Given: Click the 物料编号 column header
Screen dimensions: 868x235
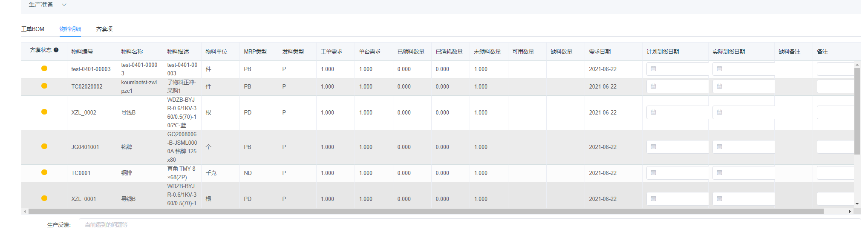Looking at the screenshot, I should tap(82, 52).
